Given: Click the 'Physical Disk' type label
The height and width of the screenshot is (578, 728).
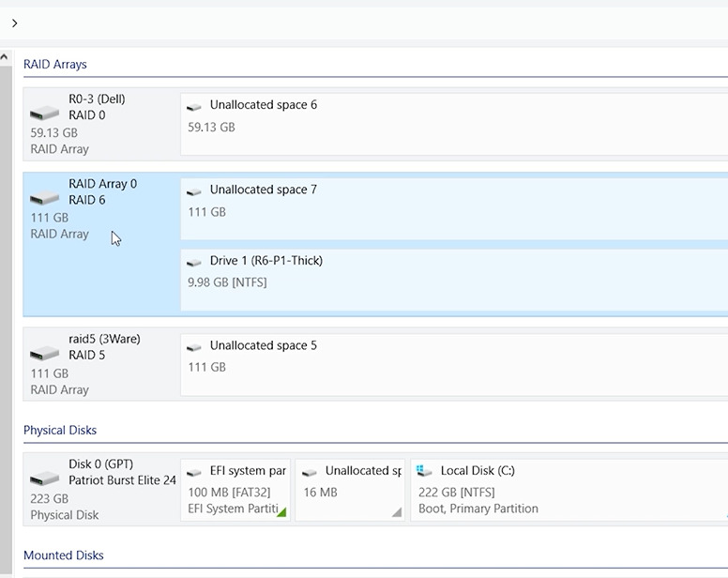Looking at the screenshot, I should coord(65,515).
